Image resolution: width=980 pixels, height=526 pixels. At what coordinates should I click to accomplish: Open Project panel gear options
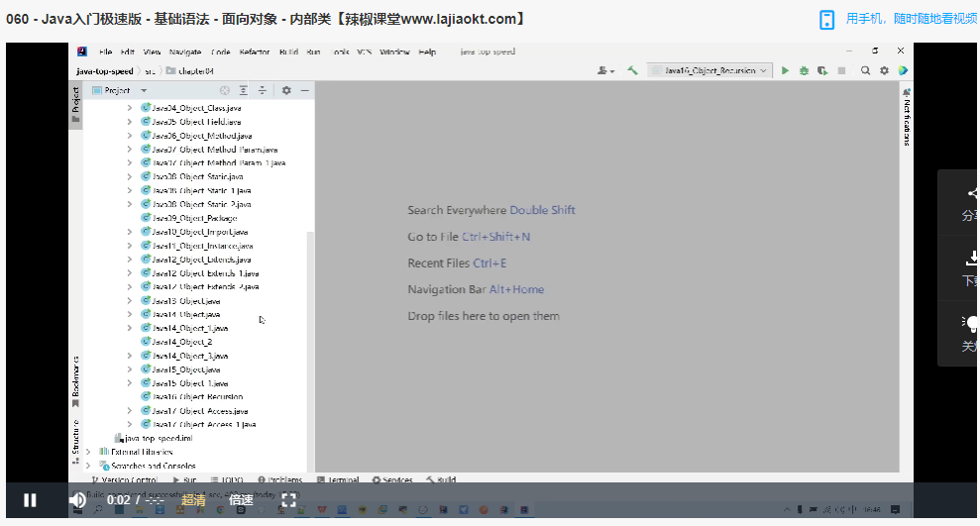click(x=286, y=90)
